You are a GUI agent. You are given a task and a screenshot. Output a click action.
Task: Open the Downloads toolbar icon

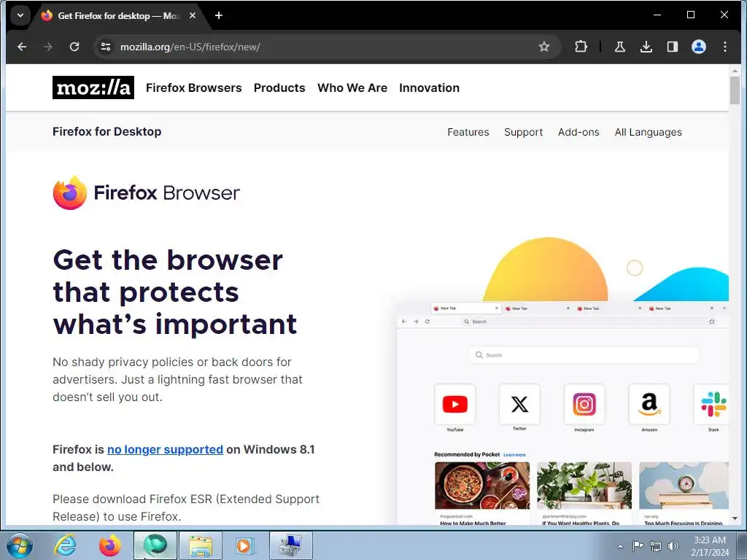[646, 47]
